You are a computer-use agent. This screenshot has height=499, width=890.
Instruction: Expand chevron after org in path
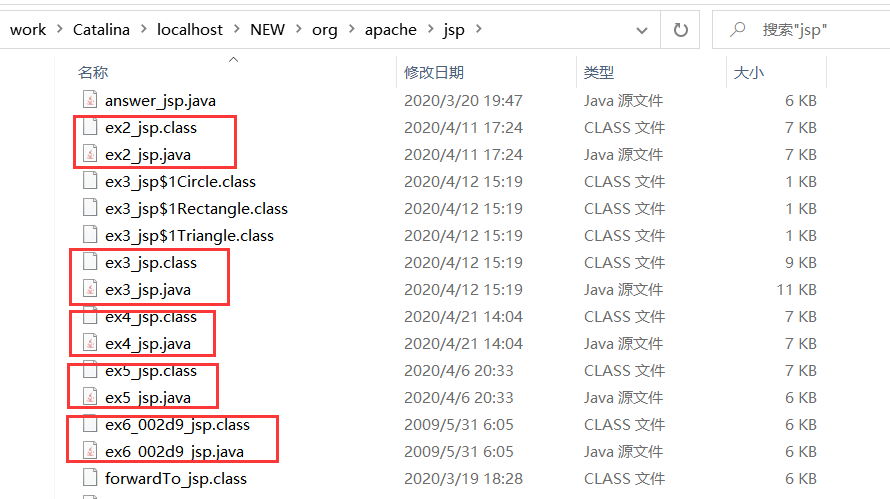[351, 29]
